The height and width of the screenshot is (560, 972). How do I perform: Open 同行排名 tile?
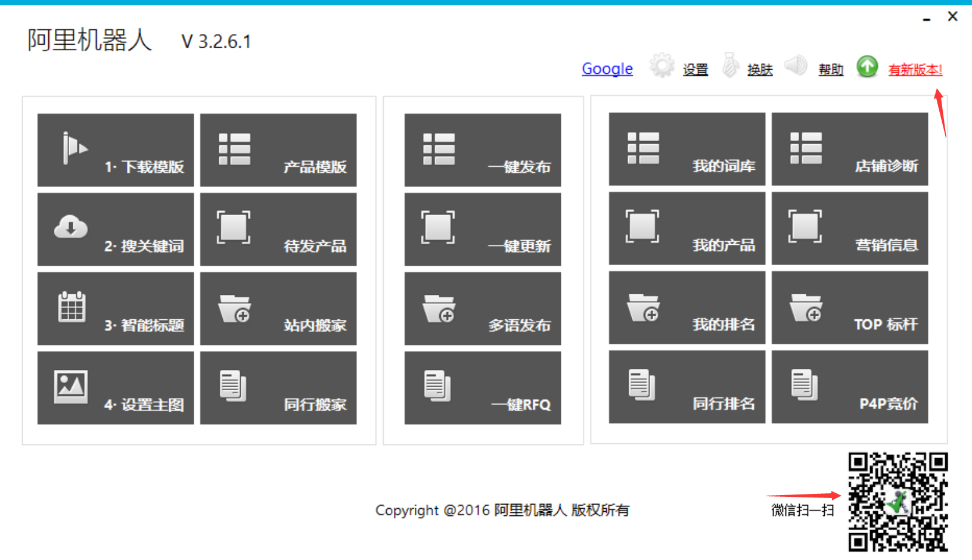point(687,387)
